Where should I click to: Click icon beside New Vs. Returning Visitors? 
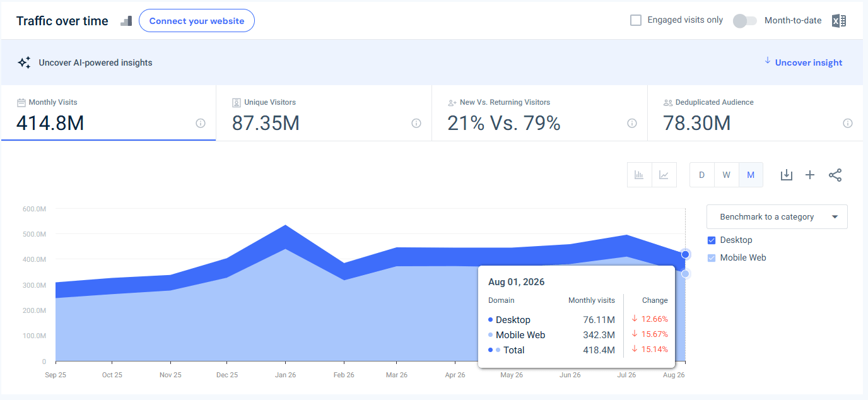(452, 102)
